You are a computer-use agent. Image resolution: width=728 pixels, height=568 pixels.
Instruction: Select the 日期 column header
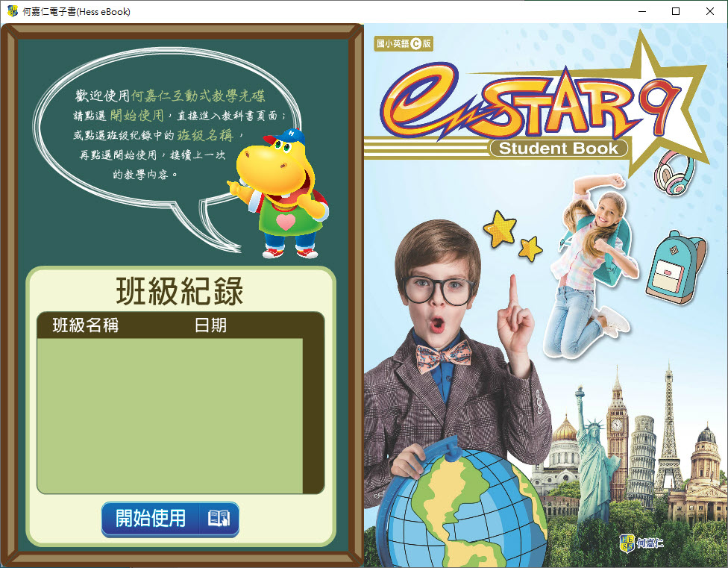(x=210, y=325)
